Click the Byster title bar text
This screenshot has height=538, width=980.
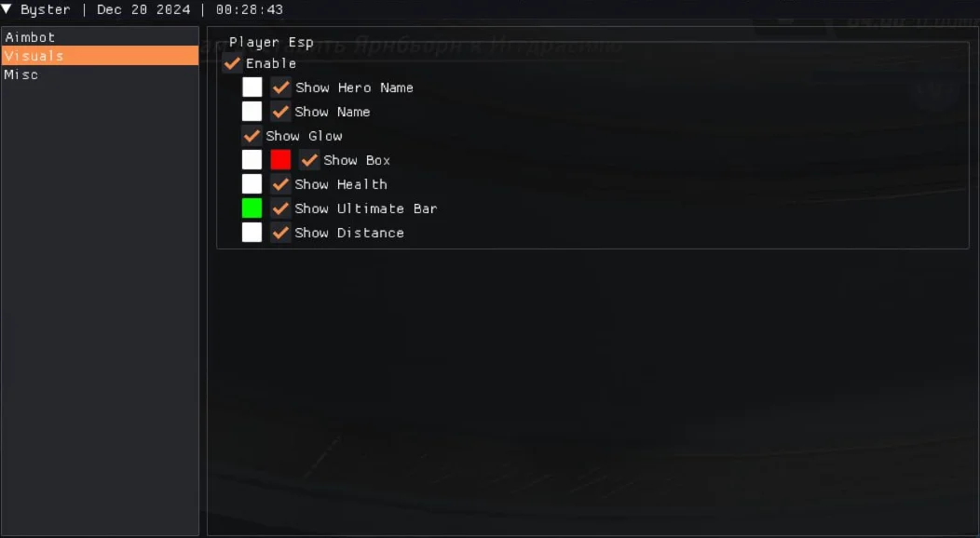(x=45, y=9)
